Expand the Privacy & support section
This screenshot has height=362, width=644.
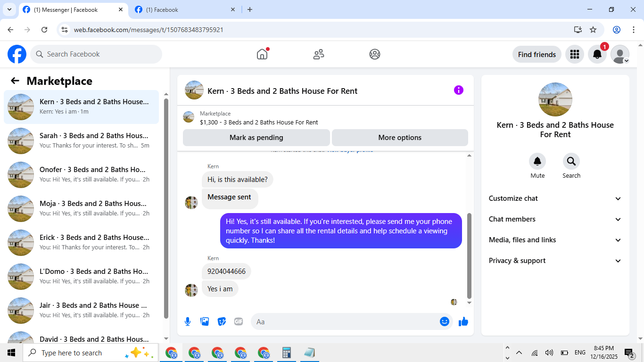[555, 261]
